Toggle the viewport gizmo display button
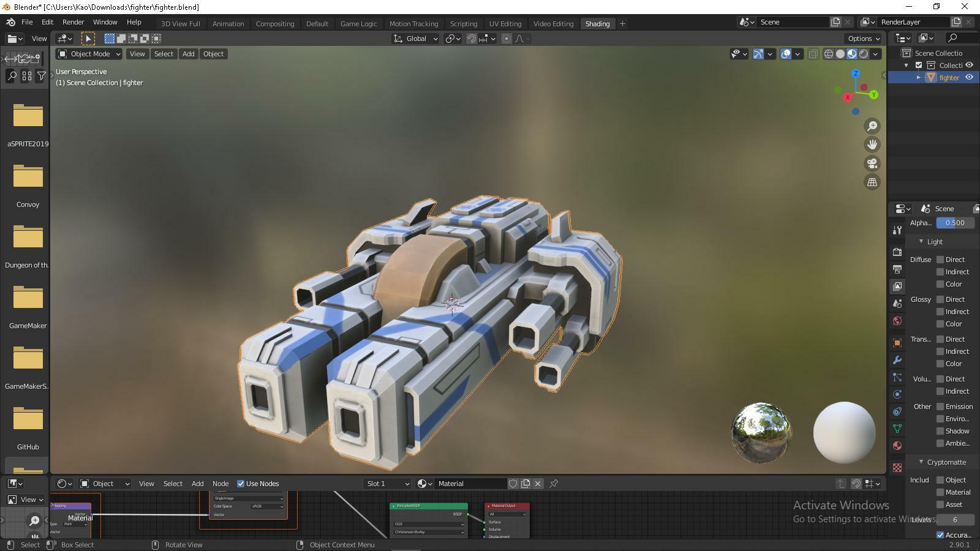This screenshot has width=980, height=551. (x=758, y=54)
